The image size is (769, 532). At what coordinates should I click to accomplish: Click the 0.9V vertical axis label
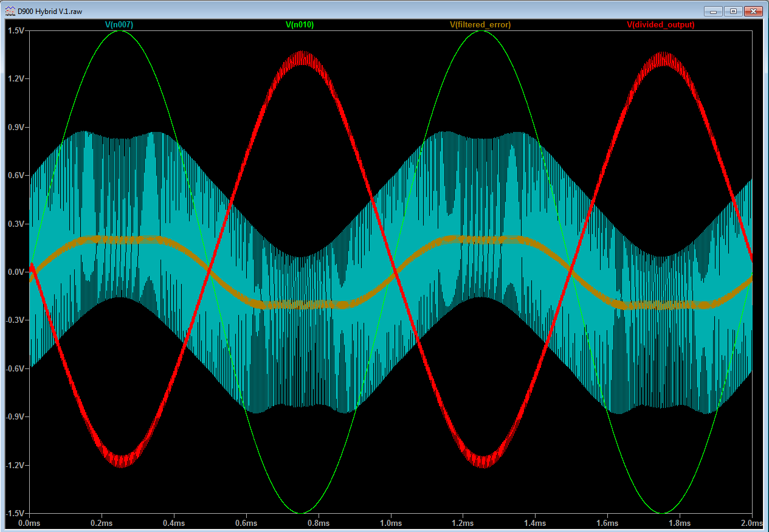click(16, 127)
